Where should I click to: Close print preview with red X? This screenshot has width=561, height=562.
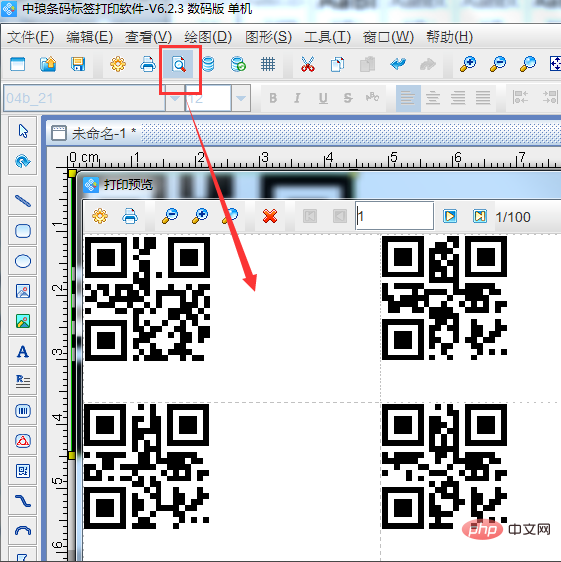pyautogui.click(x=270, y=216)
